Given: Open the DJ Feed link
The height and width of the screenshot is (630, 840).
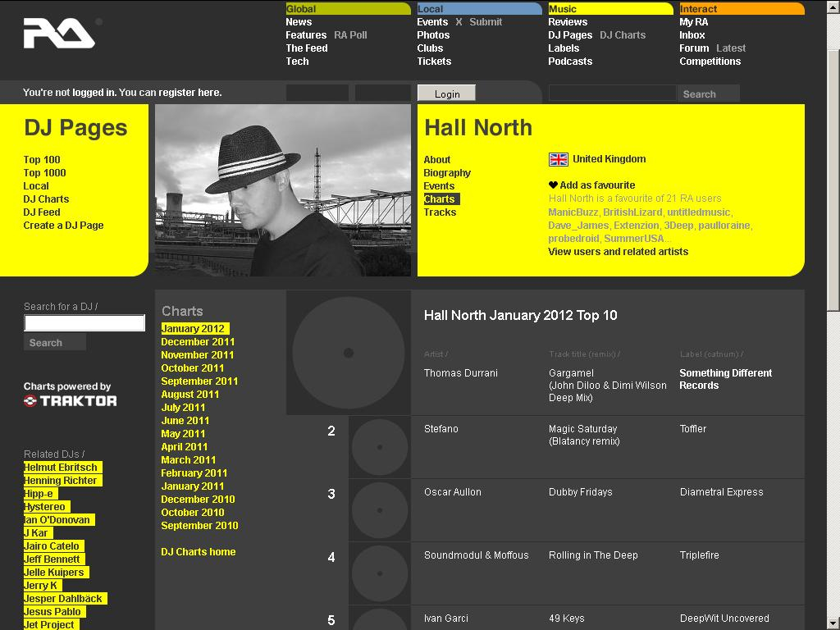Looking at the screenshot, I should click(42, 212).
